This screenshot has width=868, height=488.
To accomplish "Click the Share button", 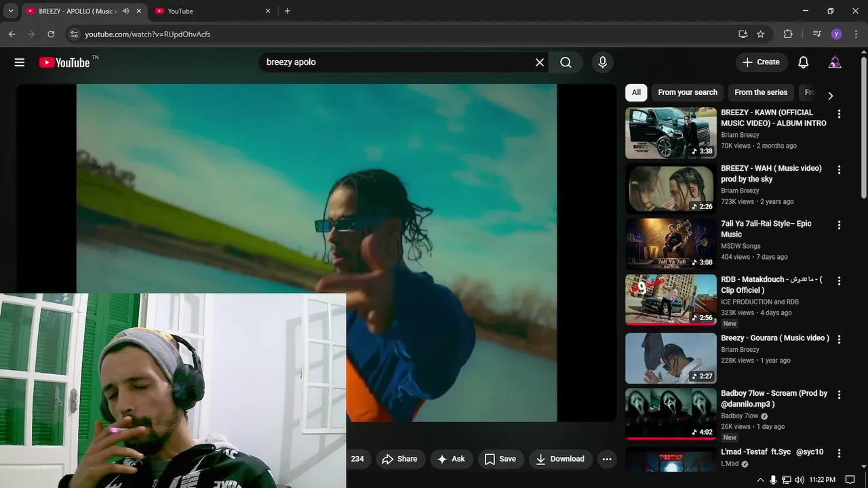I will (400, 459).
